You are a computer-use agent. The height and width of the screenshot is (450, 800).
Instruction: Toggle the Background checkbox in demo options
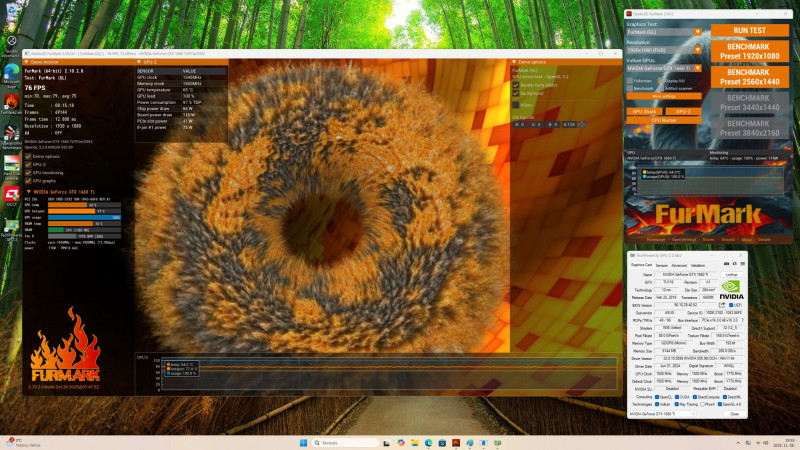point(516,93)
